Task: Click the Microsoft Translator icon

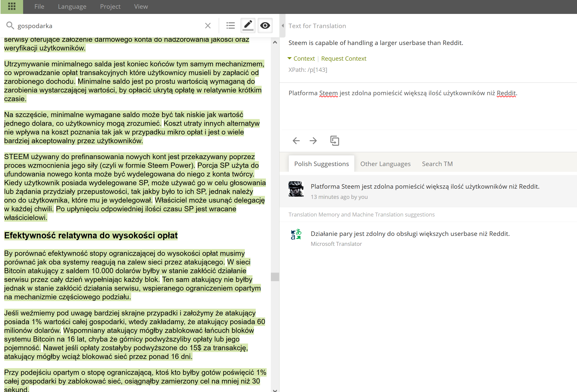Action: point(296,234)
